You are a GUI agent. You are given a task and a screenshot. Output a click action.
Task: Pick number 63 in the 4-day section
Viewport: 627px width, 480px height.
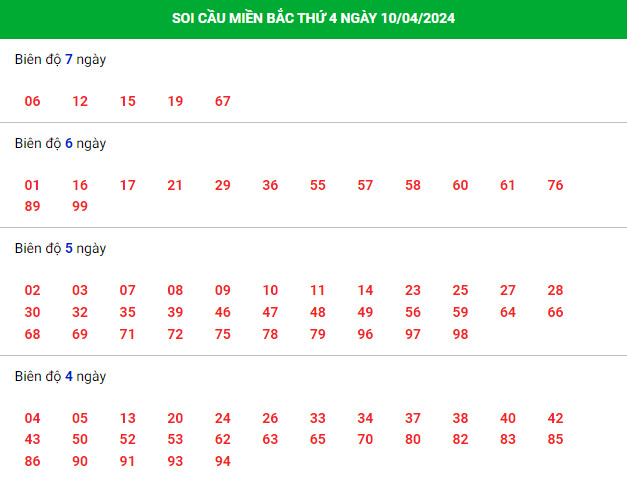point(270,440)
